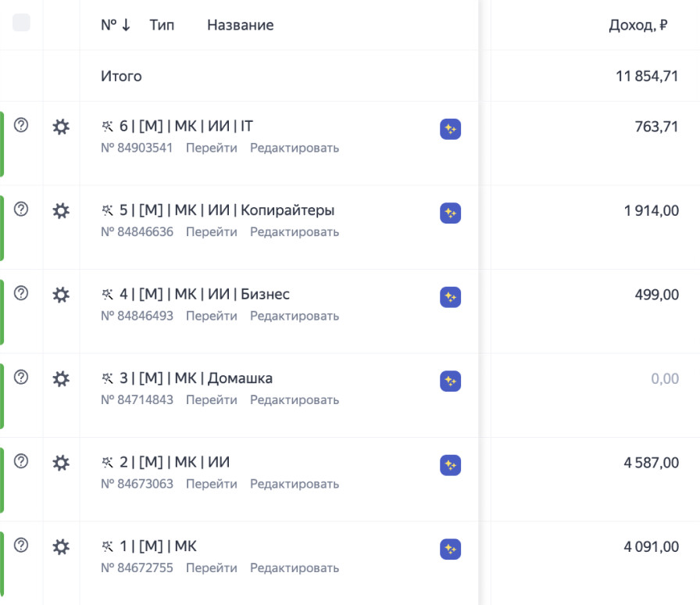The image size is (700, 605).
Task: Click sparkle AI badge for campaign 6 IT
Action: pos(450,129)
